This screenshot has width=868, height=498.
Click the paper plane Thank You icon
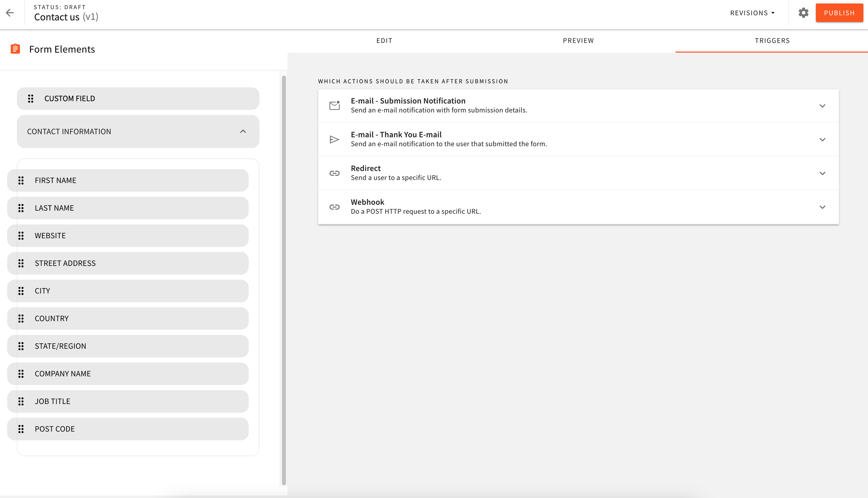[334, 139]
